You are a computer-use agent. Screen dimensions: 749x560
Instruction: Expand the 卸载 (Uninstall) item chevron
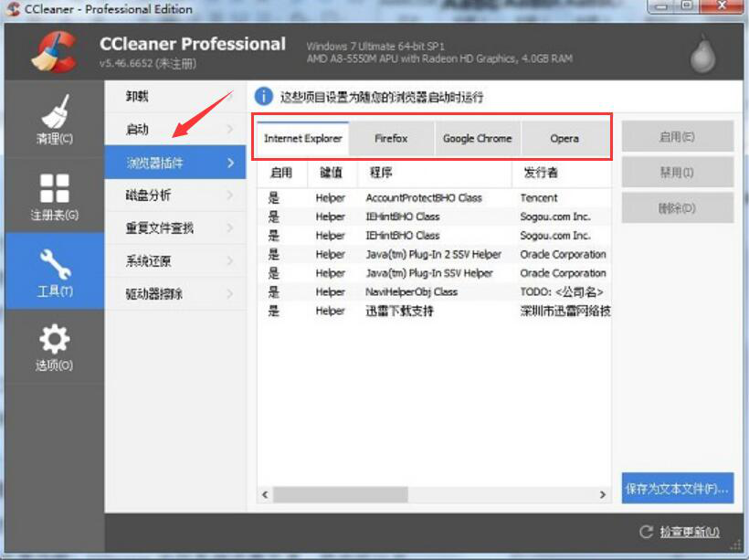[233, 95]
